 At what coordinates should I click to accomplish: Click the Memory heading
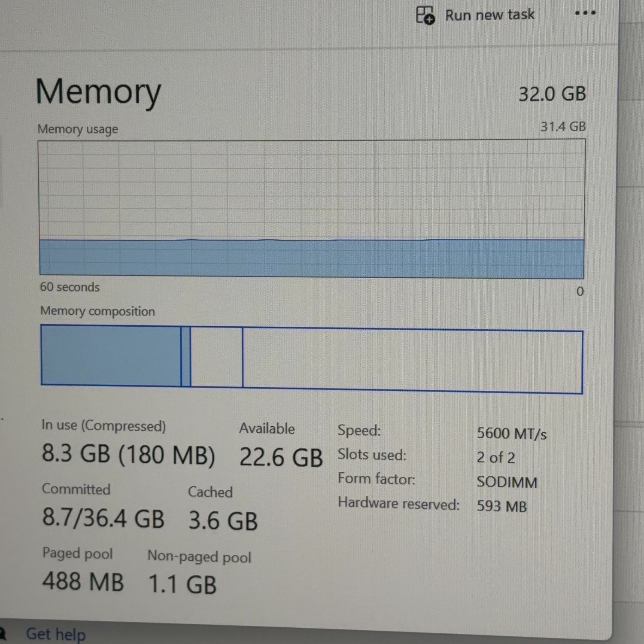point(98,92)
